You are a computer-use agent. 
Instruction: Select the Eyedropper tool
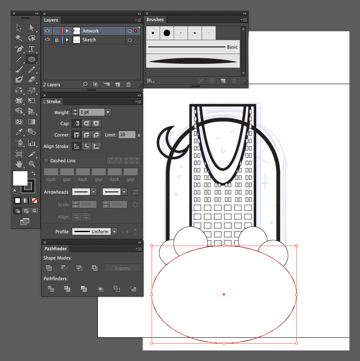19,132
